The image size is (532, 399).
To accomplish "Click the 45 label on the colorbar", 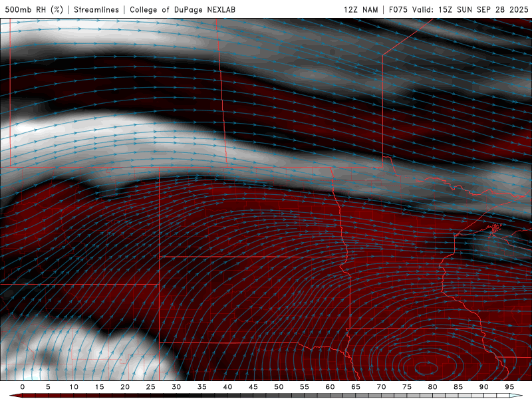I will click(253, 387).
